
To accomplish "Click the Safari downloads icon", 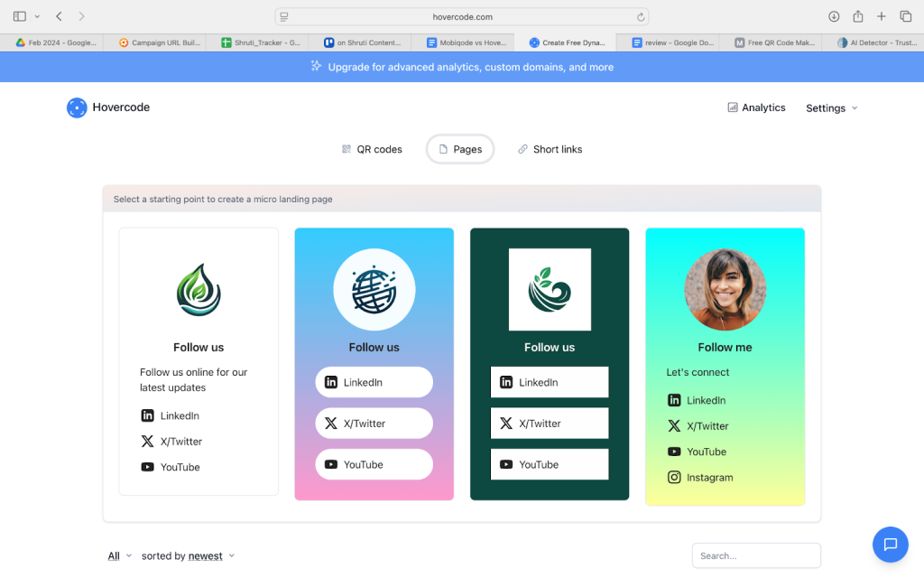I will [834, 16].
